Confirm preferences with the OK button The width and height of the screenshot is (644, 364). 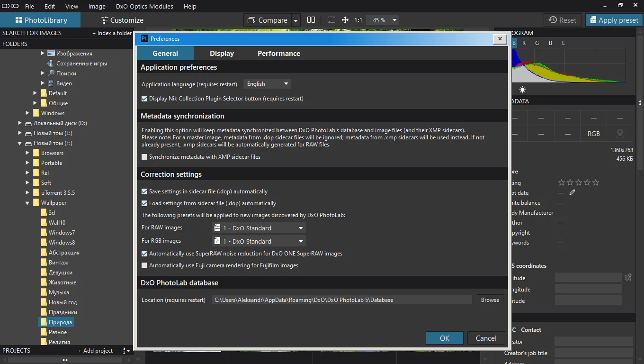445,338
